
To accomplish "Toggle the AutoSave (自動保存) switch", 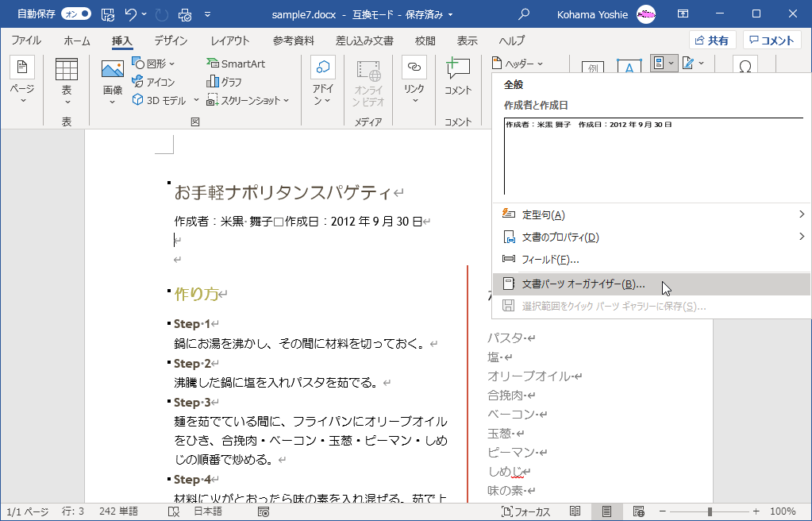I will (x=75, y=14).
